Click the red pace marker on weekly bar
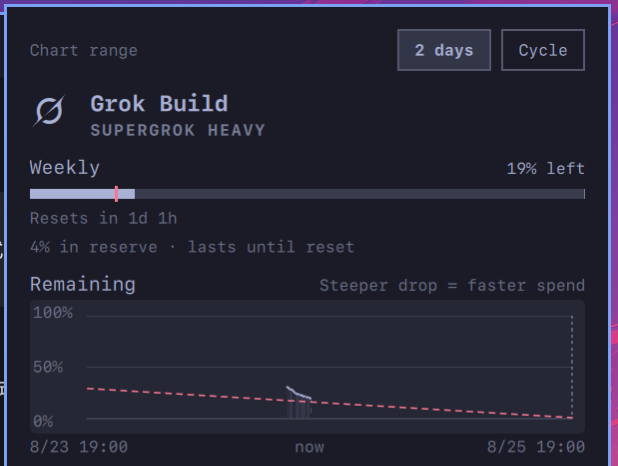The width and height of the screenshot is (618, 466). [x=116, y=194]
